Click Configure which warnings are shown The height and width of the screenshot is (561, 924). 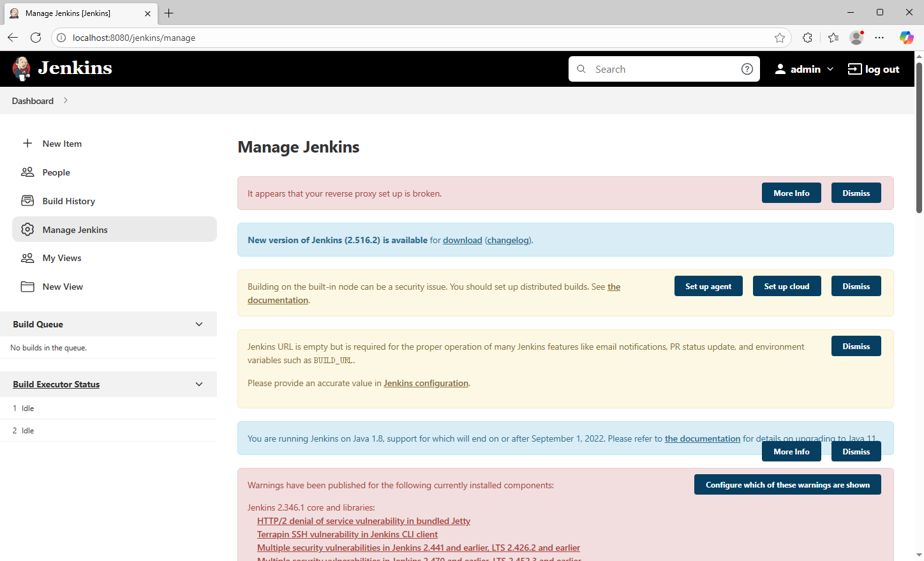787,484
